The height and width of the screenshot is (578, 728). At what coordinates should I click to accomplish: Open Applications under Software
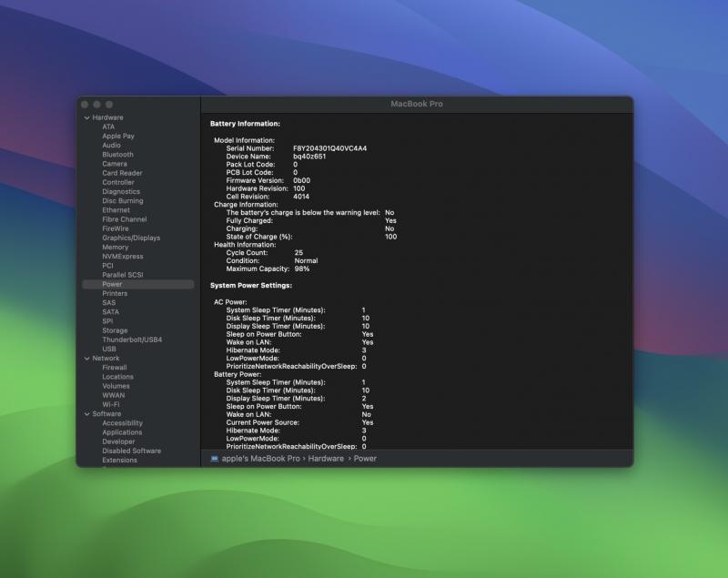[122, 432]
